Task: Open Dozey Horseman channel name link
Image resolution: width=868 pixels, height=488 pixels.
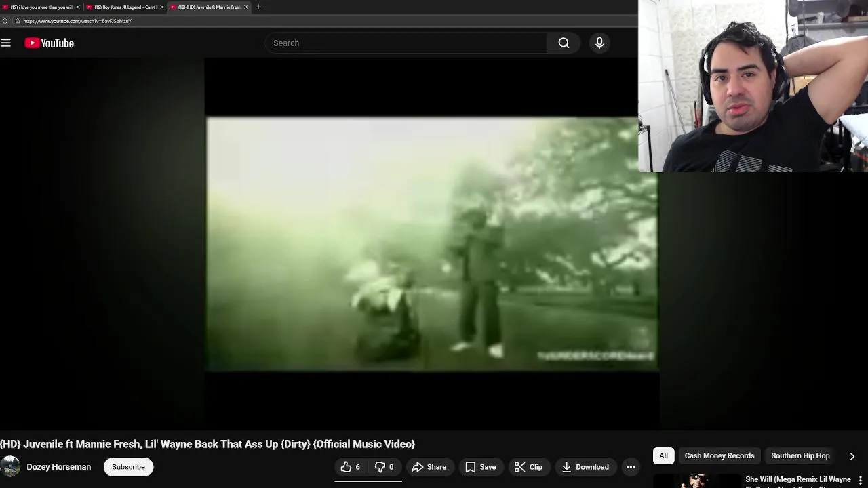Action: (x=58, y=467)
